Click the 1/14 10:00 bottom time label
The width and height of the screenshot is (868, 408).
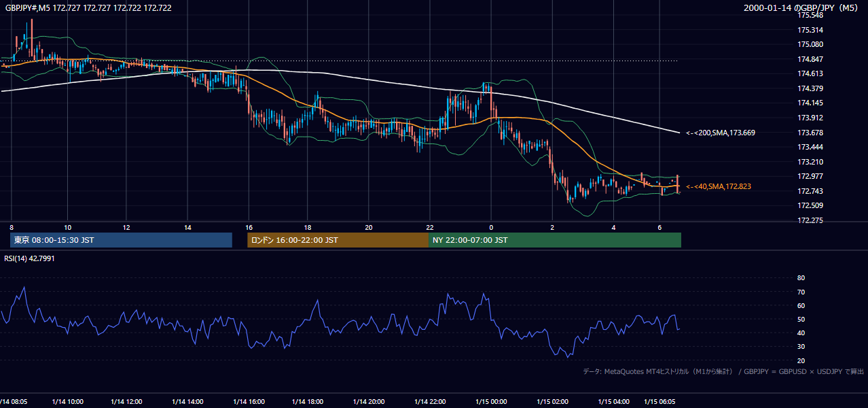(x=67, y=402)
